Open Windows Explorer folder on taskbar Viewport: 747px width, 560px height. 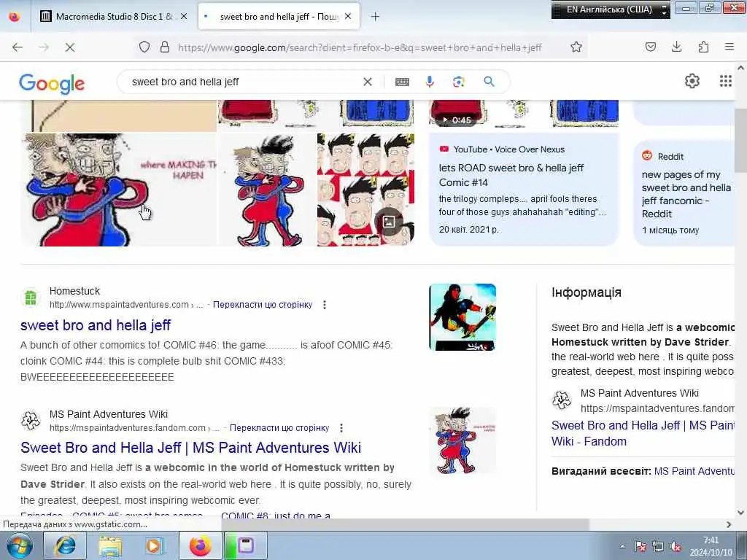pyautogui.click(x=110, y=545)
